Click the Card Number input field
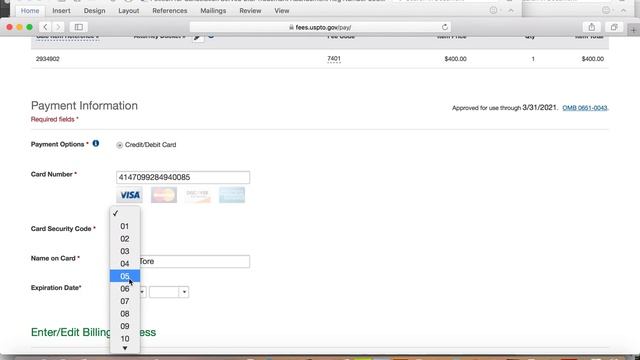This screenshot has height=360, width=640. click(183, 177)
